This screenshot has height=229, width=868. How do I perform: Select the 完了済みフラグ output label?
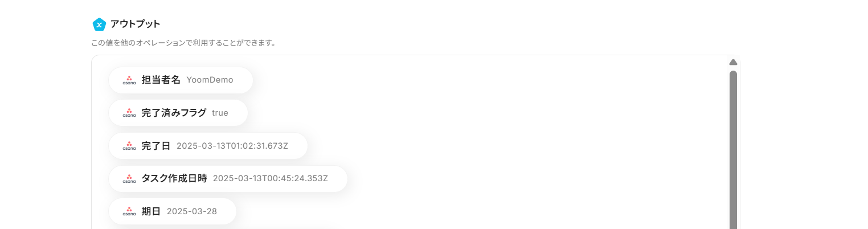174,113
